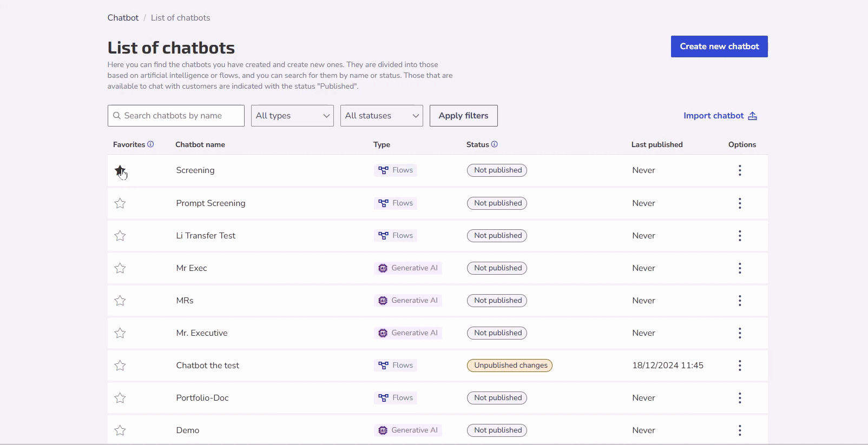Open options for Li Transfer Test

click(x=740, y=236)
